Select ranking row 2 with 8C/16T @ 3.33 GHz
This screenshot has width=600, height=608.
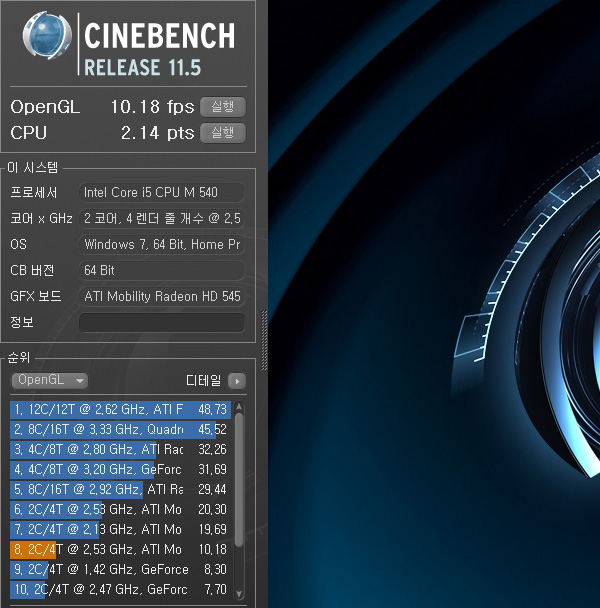121,429
